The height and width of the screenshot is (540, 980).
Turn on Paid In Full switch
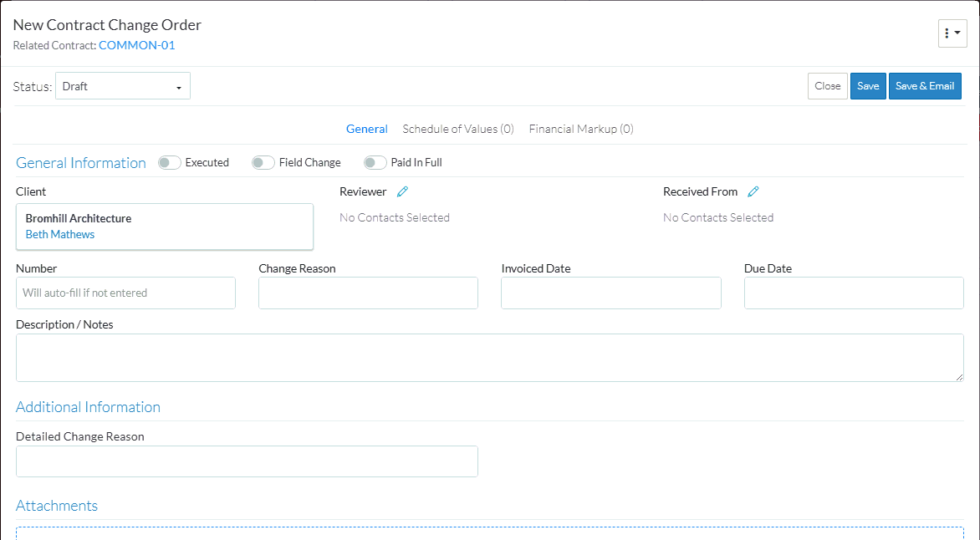tap(375, 163)
